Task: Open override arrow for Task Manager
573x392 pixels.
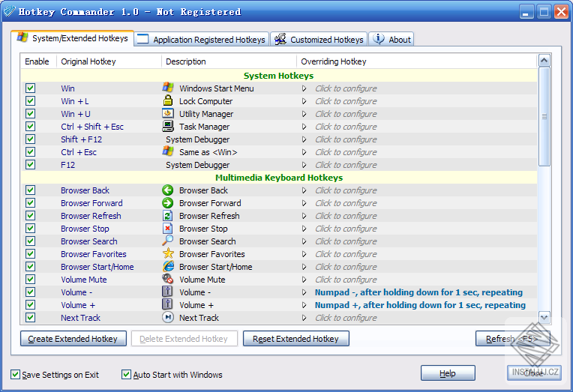Action: [304, 127]
